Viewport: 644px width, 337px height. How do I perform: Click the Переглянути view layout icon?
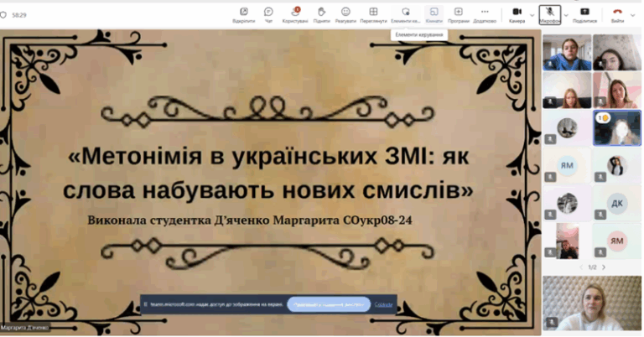tap(373, 13)
